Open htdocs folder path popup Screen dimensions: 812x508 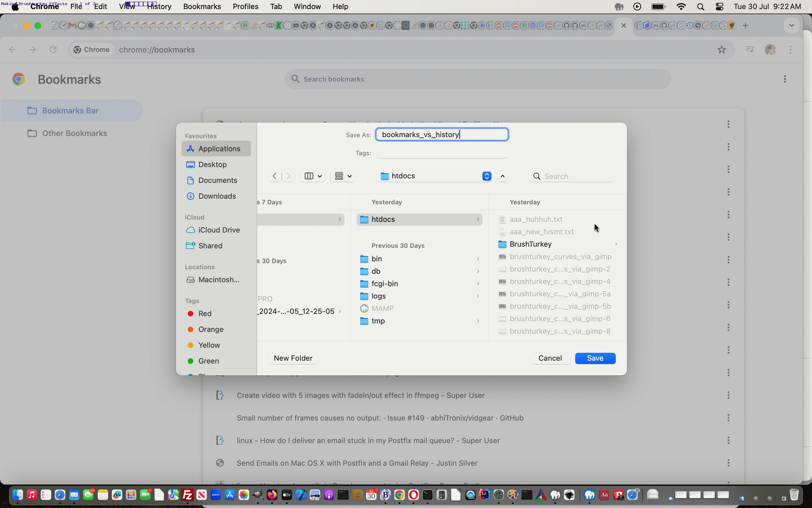tap(434, 176)
